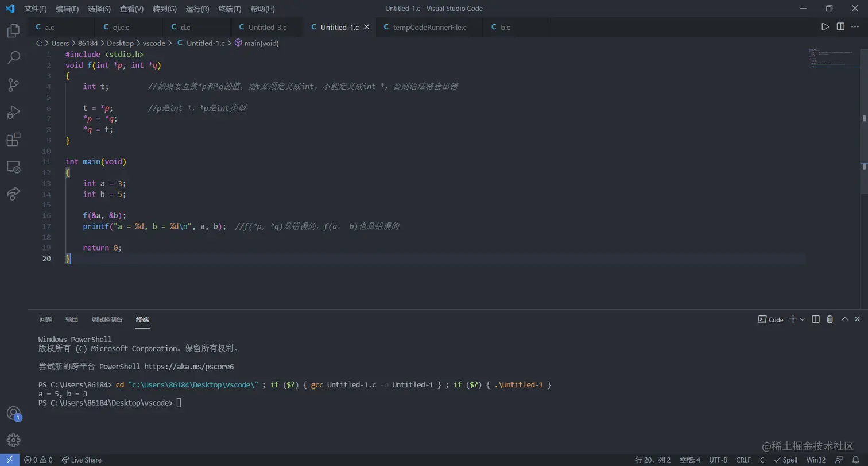This screenshot has width=868, height=466.
Task: Expand the Users breadcrumb segment
Action: (x=60, y=43)
